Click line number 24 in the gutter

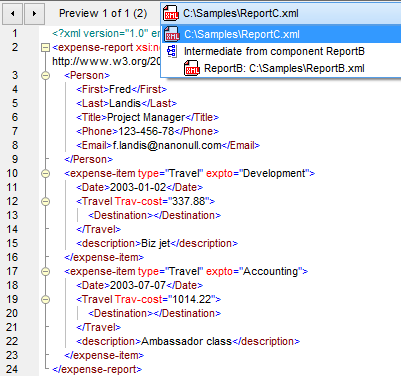pyautogui.click(x=12, y=369)
